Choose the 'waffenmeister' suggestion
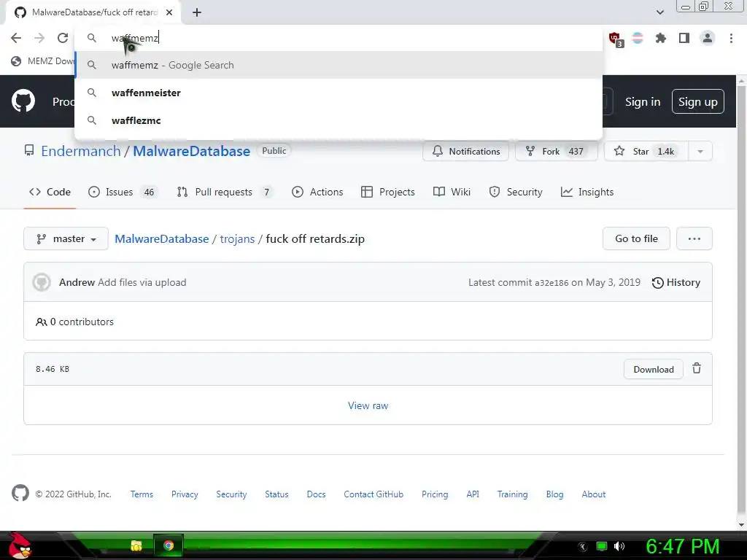The width and height of the screenshot is (747, 560). [x=338, y=93]
